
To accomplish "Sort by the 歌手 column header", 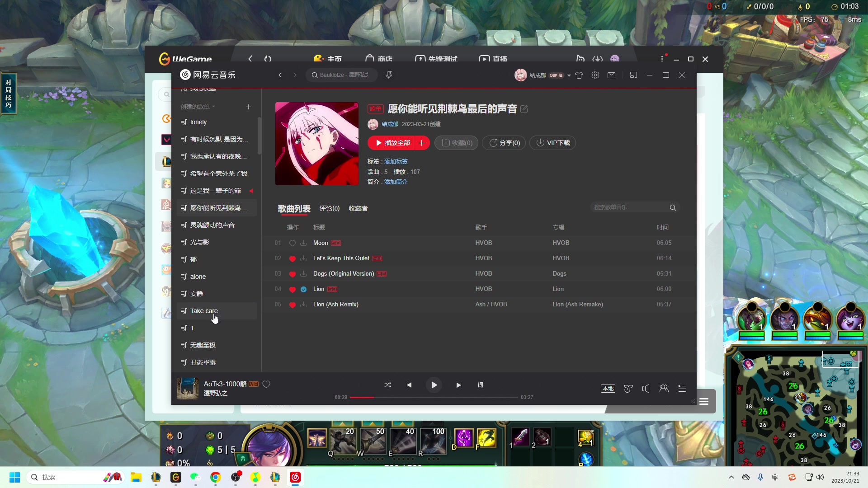I will point(481,227).
